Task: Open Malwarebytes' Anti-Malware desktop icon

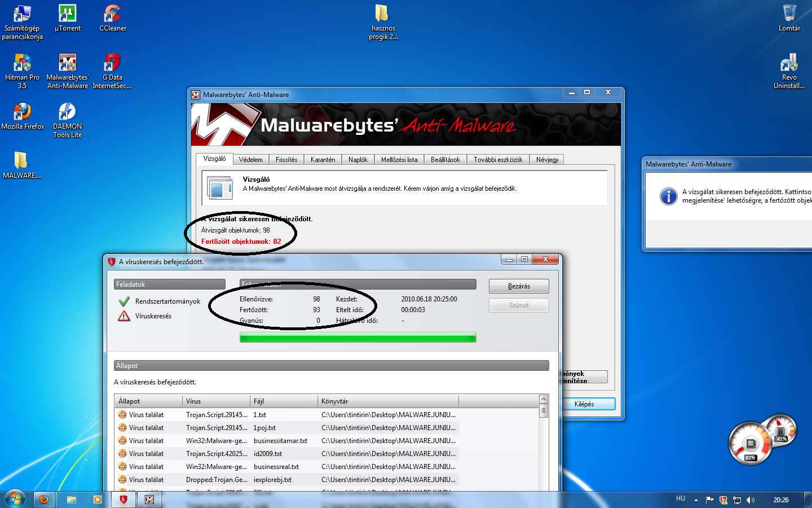Action: pos(68,72)
